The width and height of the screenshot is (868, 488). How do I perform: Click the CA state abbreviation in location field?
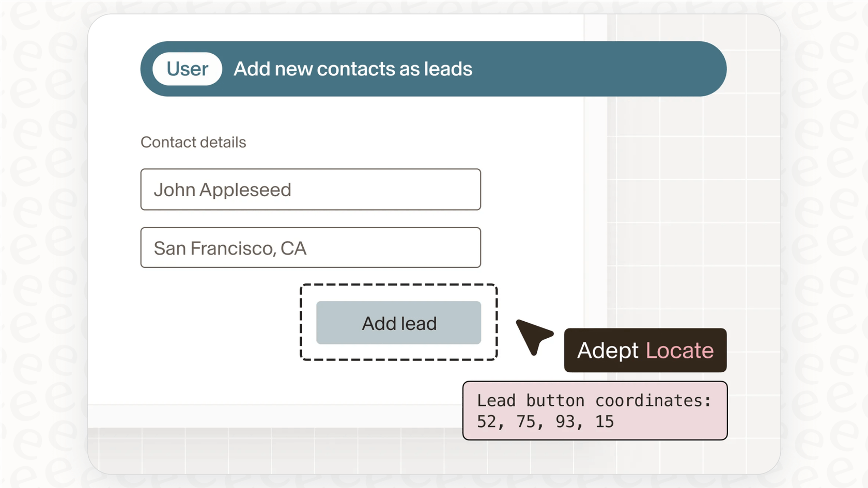point(293,248)
